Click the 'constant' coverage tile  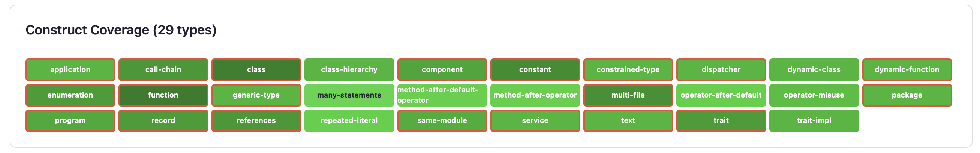point(535,70)
